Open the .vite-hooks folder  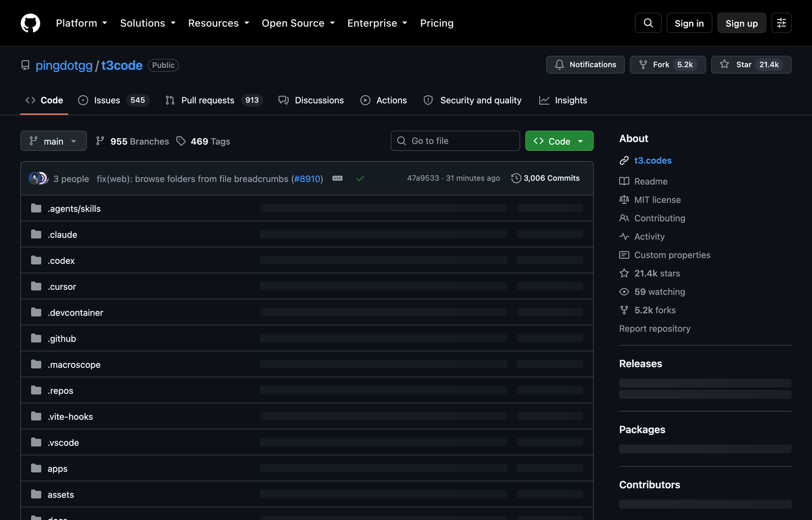click(x=70, y=417)
